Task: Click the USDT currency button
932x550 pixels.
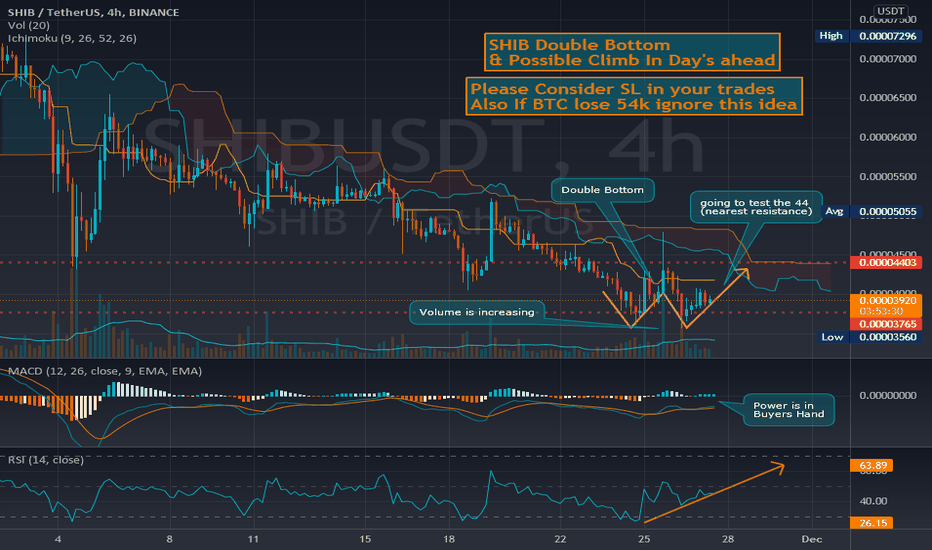Action: click(890, 11)
